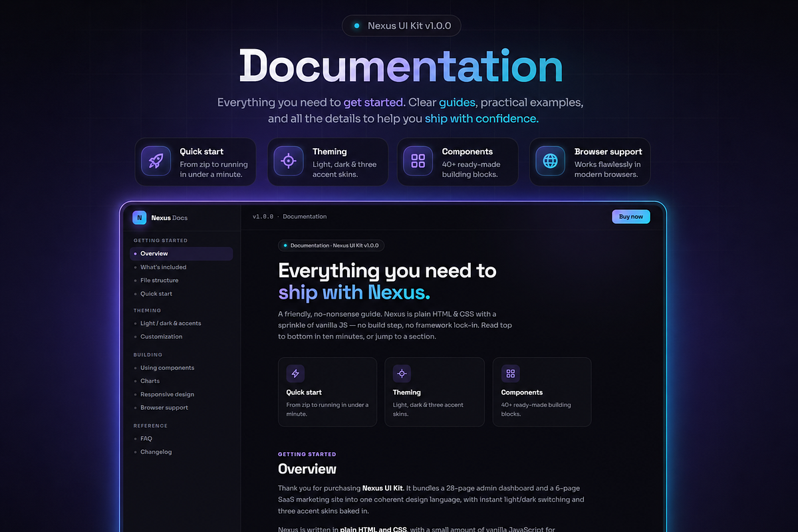Open the inner Quick start card title
The height and width of the screenshot is (532, 798).
click(304, 392)
